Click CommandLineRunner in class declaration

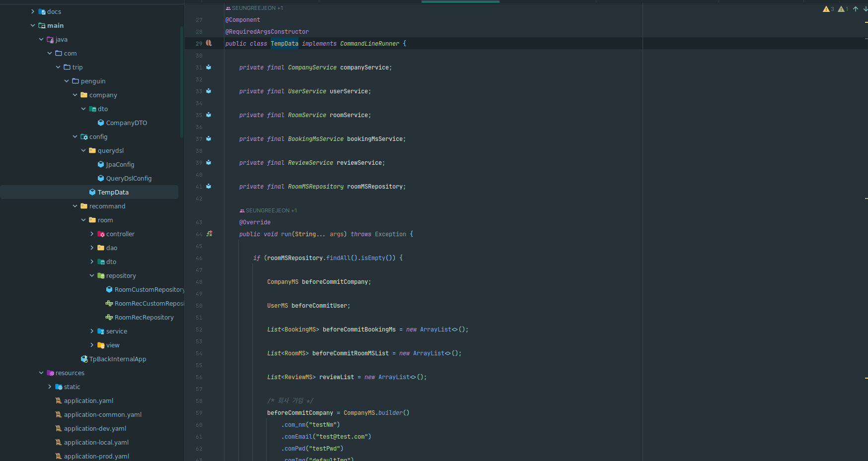(369, 44)
